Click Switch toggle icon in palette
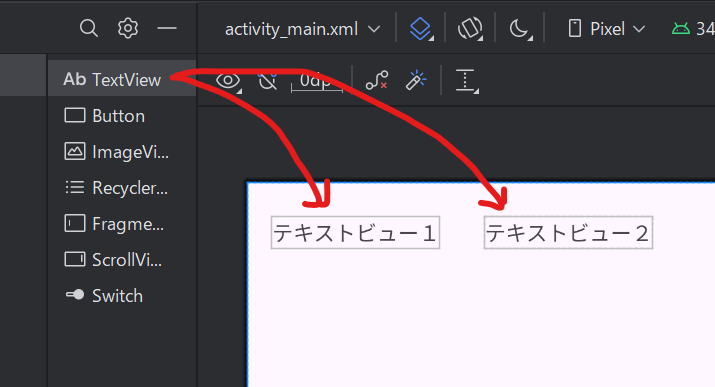Screen dimensions: 715x387 point(75,295)
